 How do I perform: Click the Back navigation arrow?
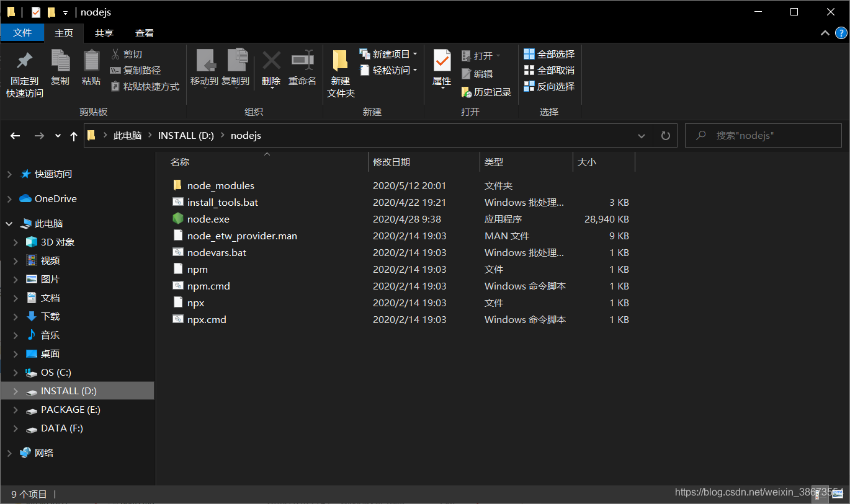click(x=16, y=136)
